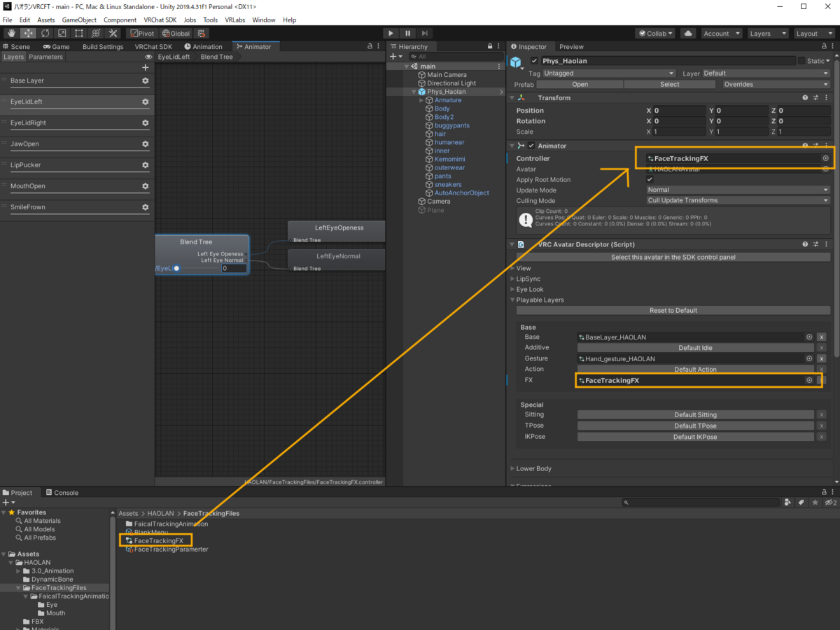The width and height of the screenshot is (840, 630).
Task: Open the Collab dropdown
Action: click(655, 33)
